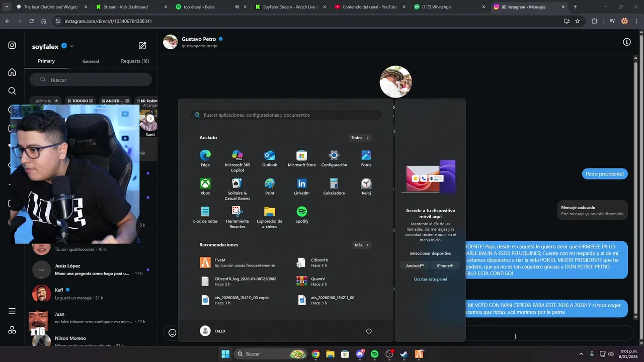The height and width of the screenshot is (362, 644).
Task: Open FiveM recommended app
Action: [x=237, y=262]
